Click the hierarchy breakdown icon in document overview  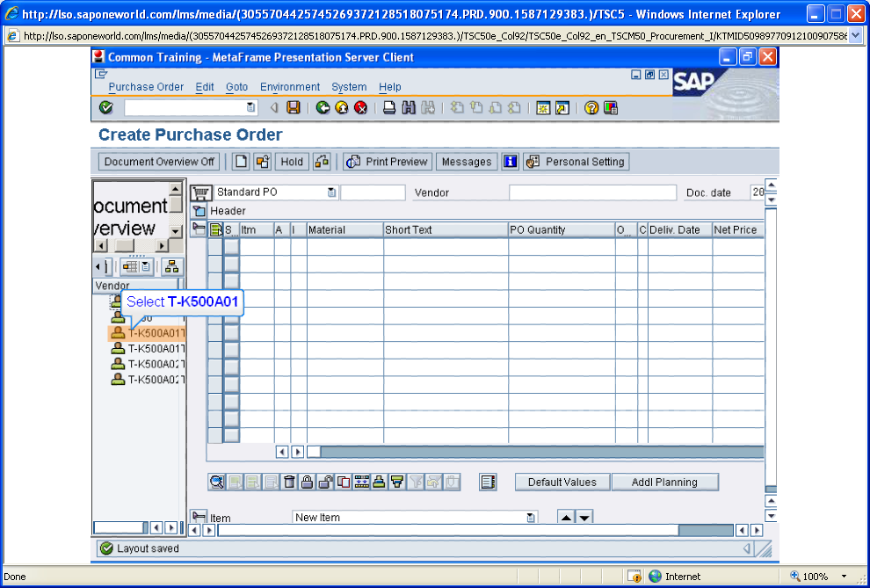pyautogui.click(x=172, y=267)
